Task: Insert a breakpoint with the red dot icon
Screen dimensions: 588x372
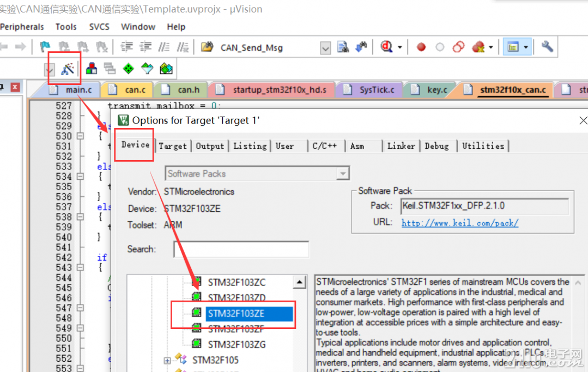Action: pyautogui.click(x=421, y=47)
